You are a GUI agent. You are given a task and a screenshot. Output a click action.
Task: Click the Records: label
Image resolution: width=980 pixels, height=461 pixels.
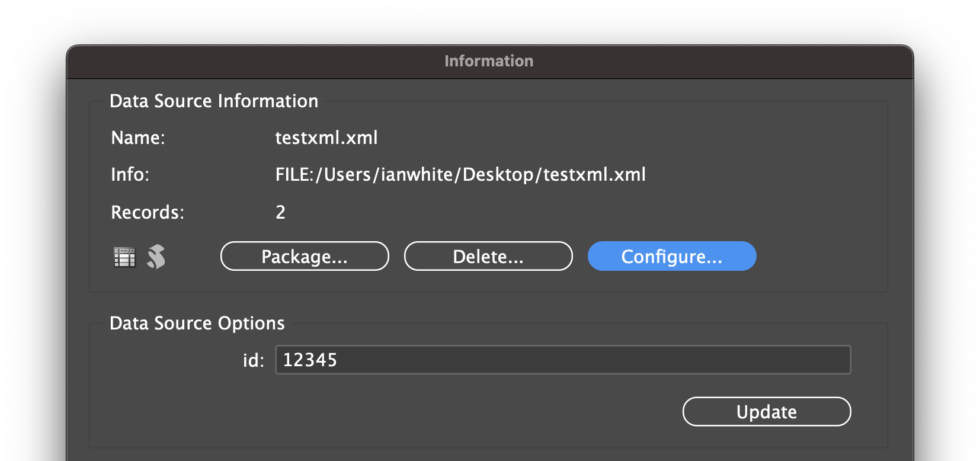148,212
